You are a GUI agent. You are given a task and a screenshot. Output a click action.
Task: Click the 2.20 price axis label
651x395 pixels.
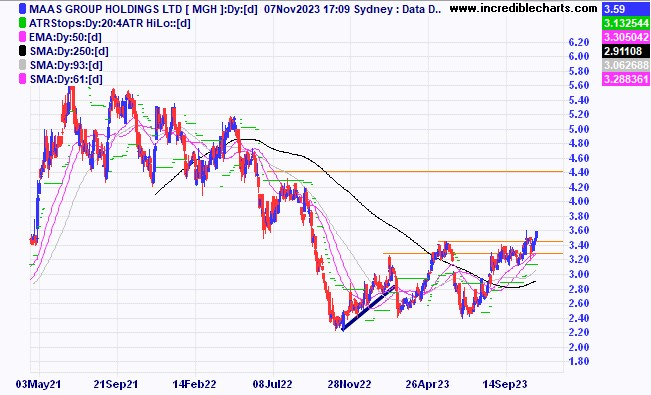(x=579, y=332)
